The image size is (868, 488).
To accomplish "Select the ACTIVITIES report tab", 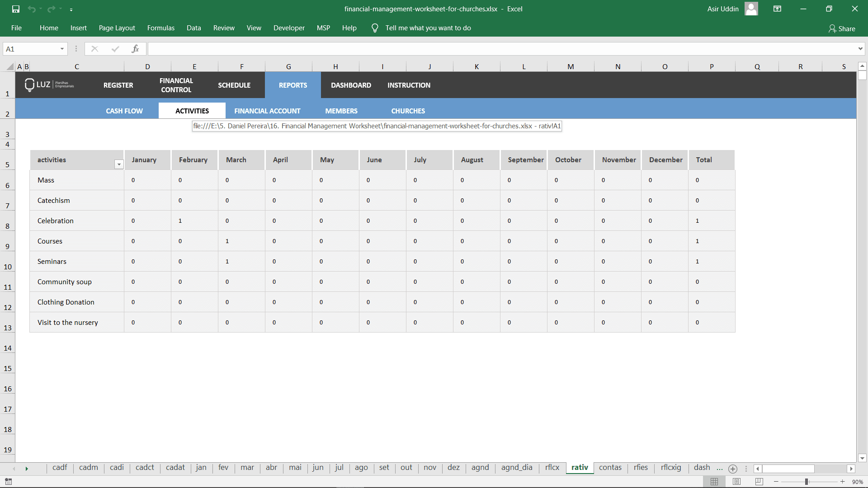I will tap(192, 111).
